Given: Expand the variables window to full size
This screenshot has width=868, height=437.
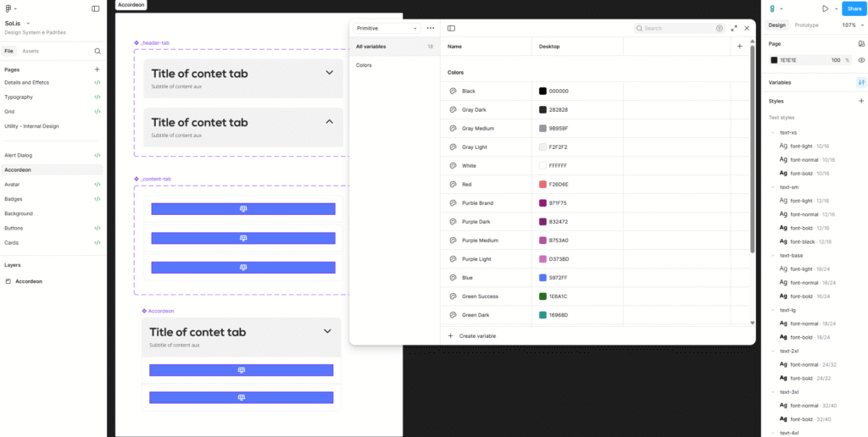Looking at the screenshot, I should click(734, 28).
